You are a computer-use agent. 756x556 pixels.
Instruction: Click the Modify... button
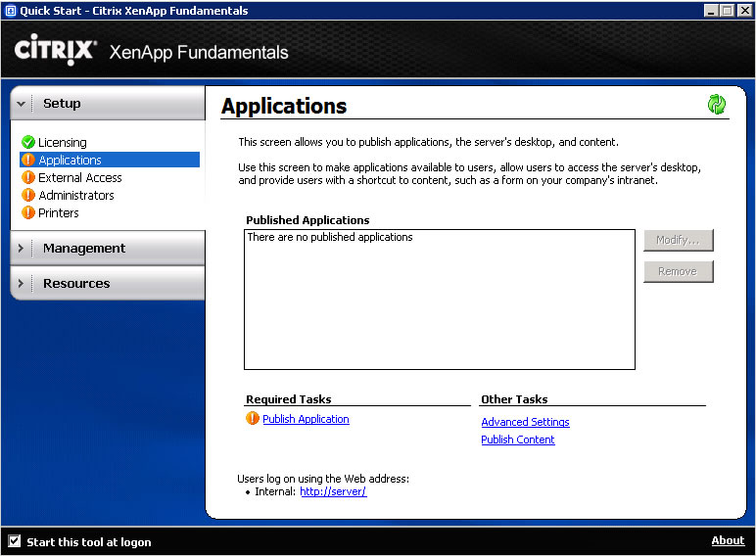pyautogui.click(x=679, y=240)
